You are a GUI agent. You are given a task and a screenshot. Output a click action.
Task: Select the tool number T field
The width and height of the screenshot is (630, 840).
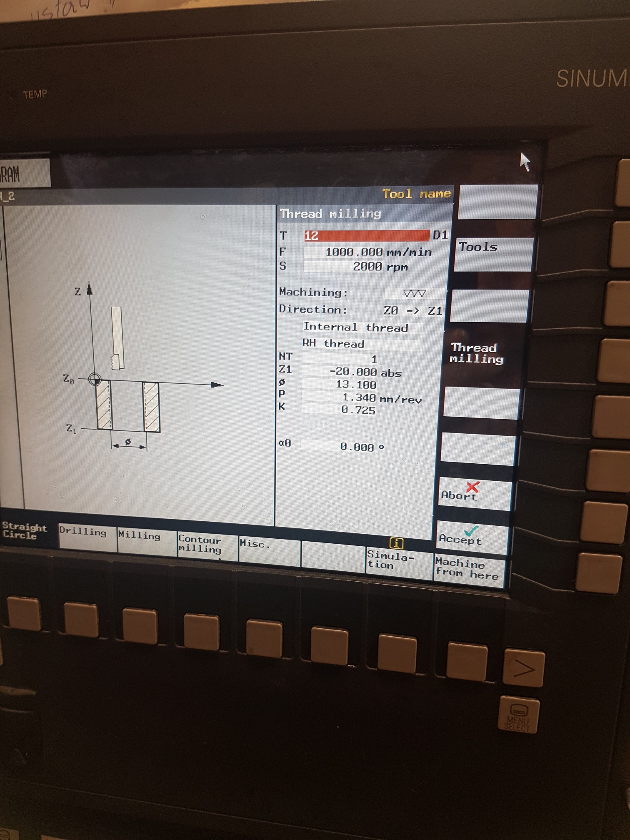pos(366,236)
